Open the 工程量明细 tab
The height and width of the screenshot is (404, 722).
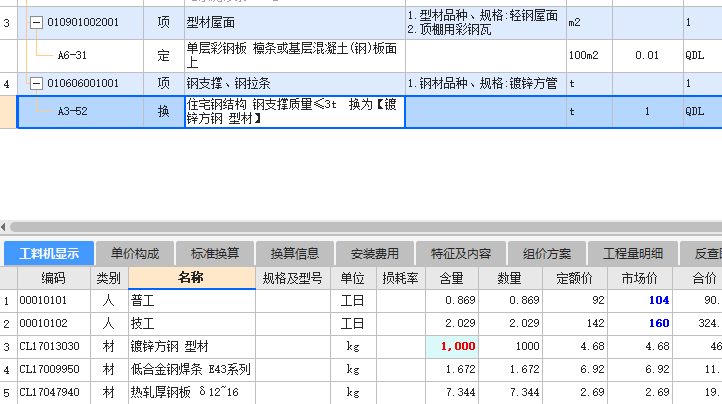click(x=633, y=253)
